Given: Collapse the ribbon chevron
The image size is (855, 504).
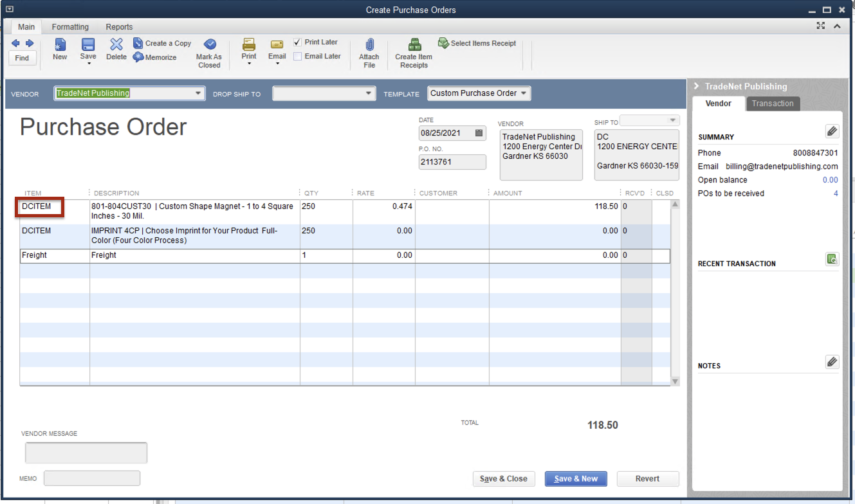Looking at the screenshot, I should pos(837,26).
